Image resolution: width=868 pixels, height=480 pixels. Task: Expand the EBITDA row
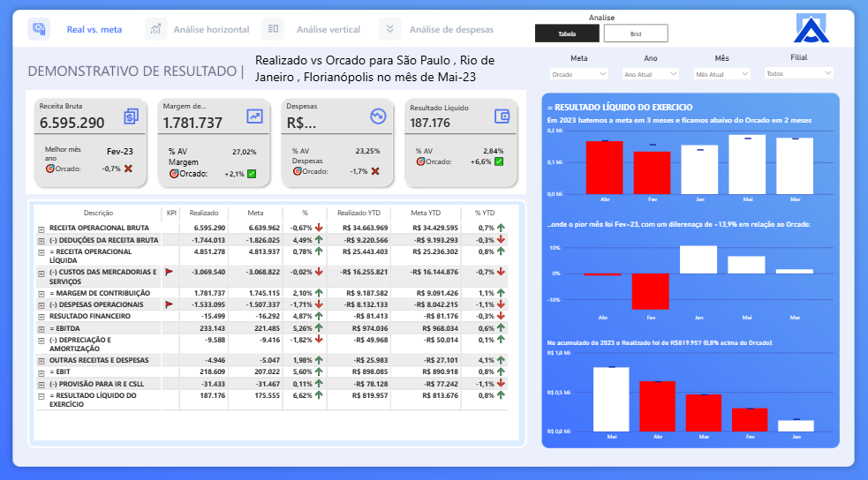41,329
